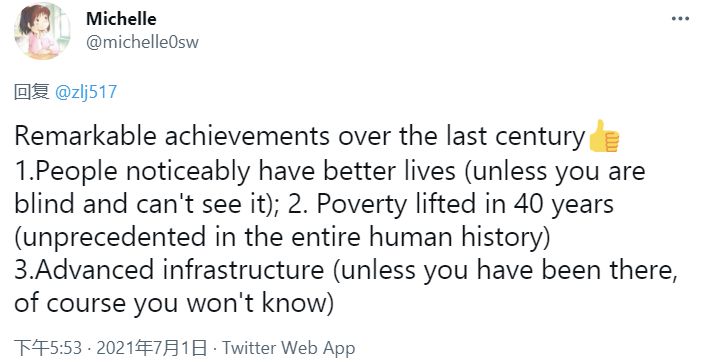Click the text 1.People noticeably have better lives

235,171
